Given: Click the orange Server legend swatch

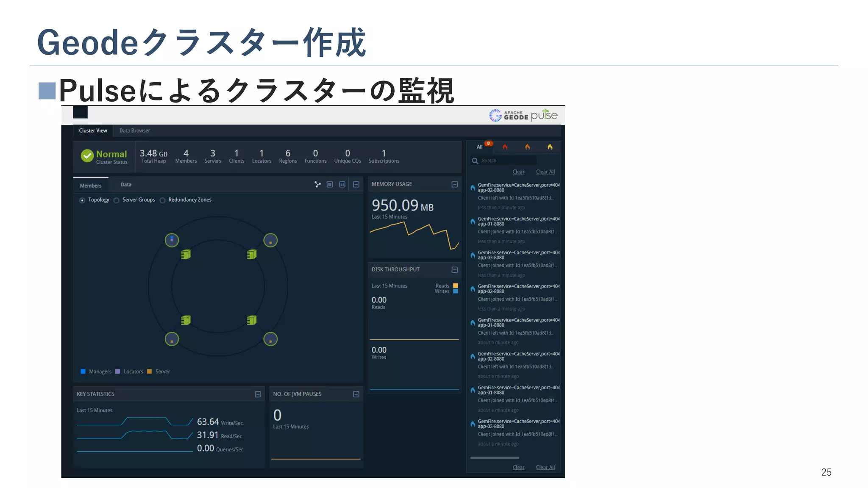Looking at the screenshot, I should point(149,372).
